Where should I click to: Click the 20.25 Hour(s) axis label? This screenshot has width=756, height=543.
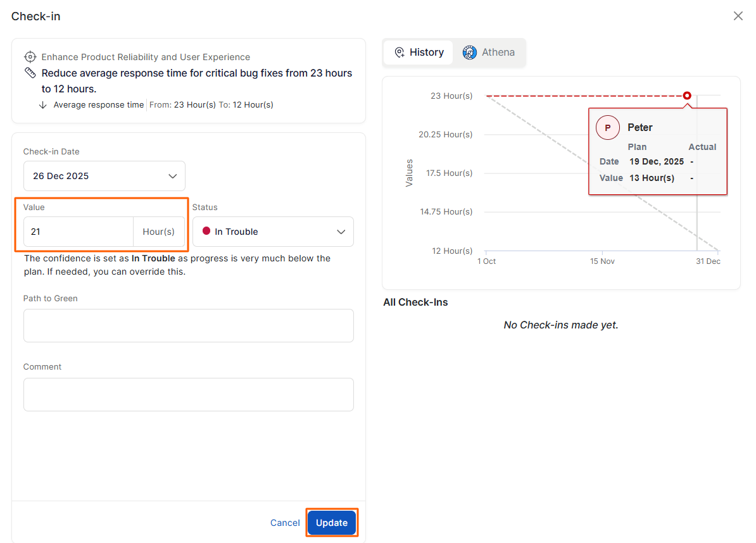point(446,134)
